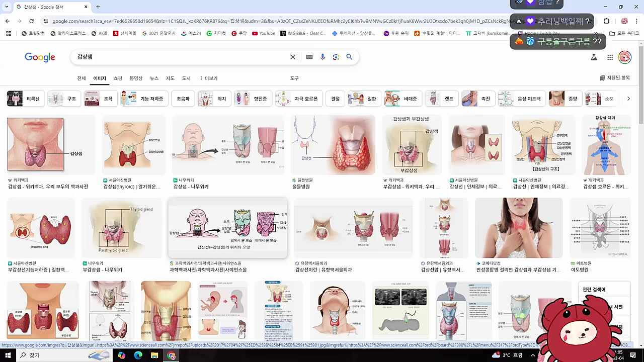Switch to the 쇼핑 shopping tab
The height and width of the screenshot is (362, 644).
[x=118, y=78]
